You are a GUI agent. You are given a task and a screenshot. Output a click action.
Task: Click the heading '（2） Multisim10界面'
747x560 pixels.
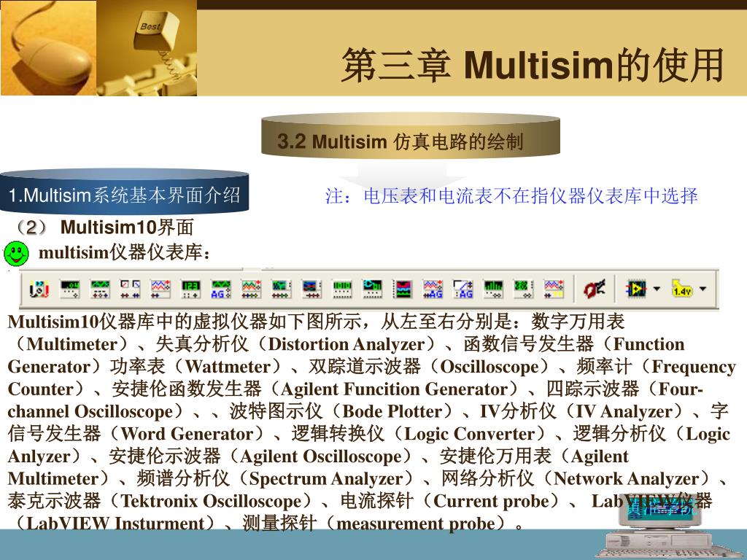click(104, 227)
